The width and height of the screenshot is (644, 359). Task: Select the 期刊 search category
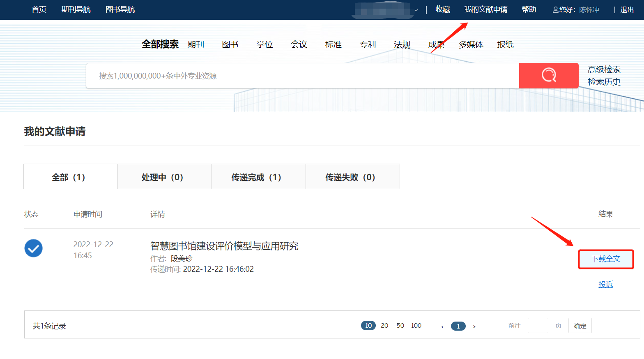tap(195, 44)
